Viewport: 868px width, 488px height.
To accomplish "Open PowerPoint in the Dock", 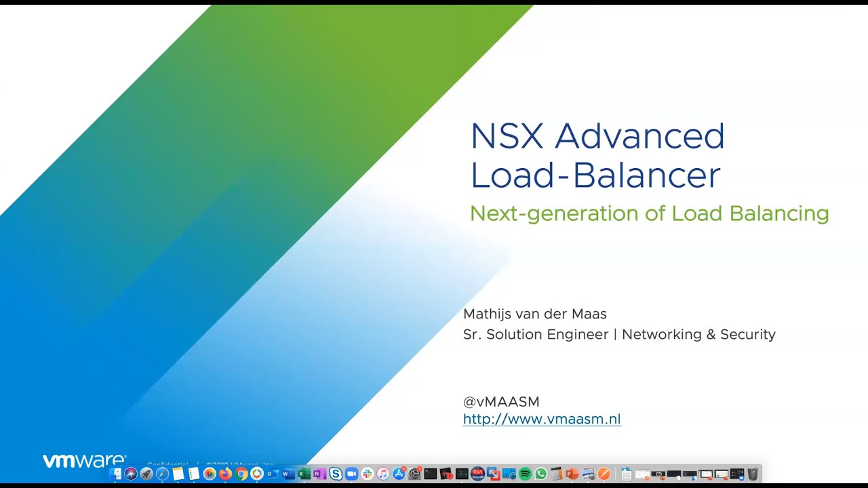I will click(572, 474).
